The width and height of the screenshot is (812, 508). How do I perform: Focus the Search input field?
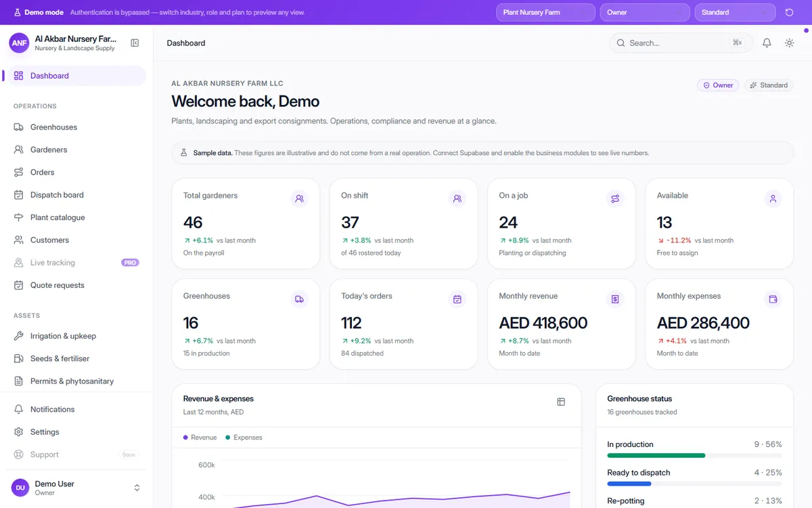pyautogui.click(x=681, y=43)
